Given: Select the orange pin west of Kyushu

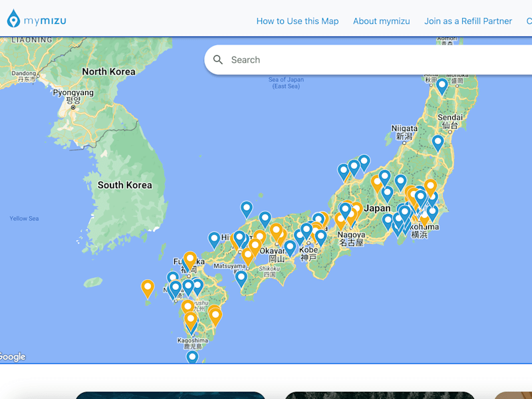Looking at the screenshot, I should tap(148, 289).
